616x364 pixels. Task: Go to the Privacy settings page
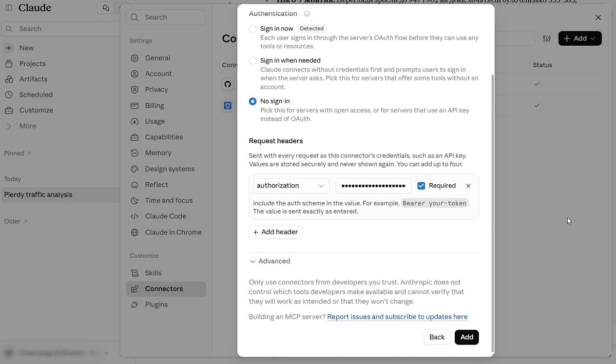pyautogui.click(x=166, y=89)
